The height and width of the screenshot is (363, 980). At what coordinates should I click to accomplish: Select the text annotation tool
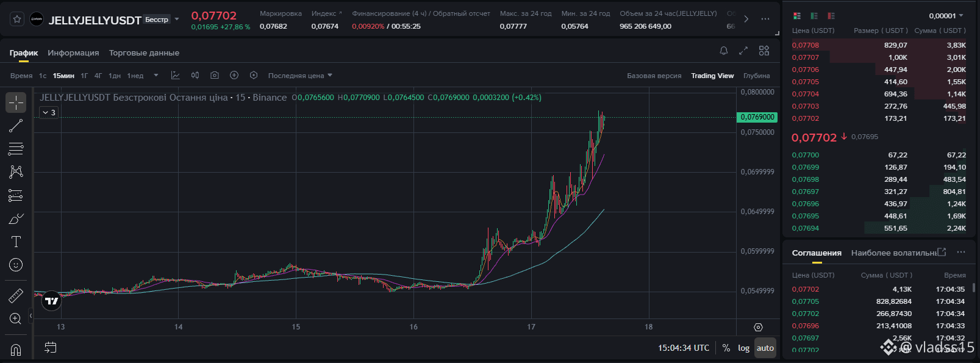click(16, 242)
